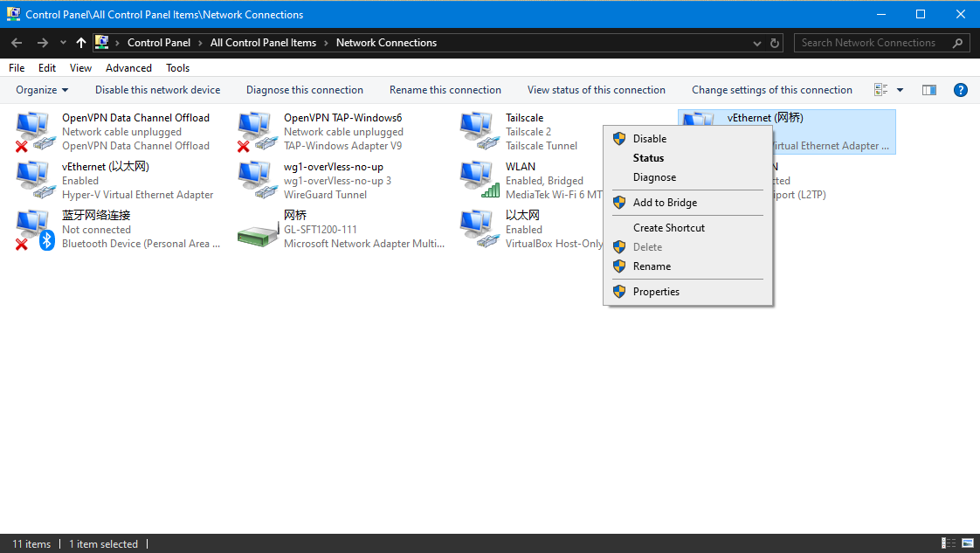Select the 以太网 VirtualBox adapter icon
Viewport: 980px width, 553px height.
[480, 229]
